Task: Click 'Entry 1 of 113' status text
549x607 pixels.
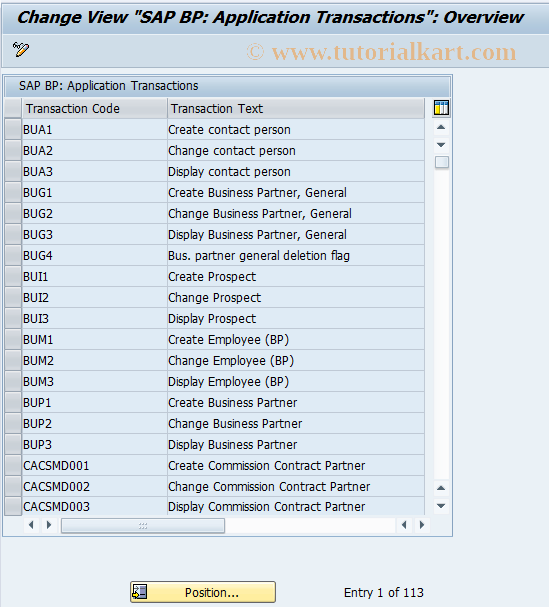Action: pyautogui.click(x=384, y=592)
